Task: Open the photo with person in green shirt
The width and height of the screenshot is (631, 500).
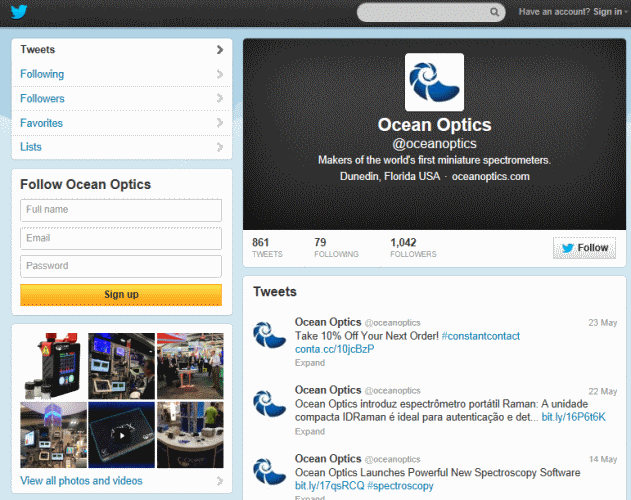Action: point(190,435)
